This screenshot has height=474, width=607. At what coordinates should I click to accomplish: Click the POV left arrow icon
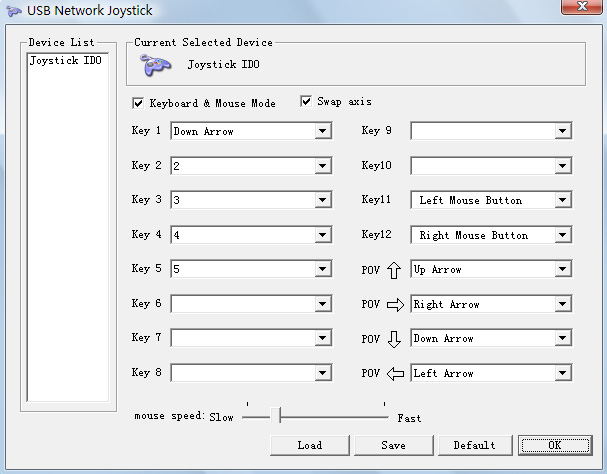coord(395,374)
